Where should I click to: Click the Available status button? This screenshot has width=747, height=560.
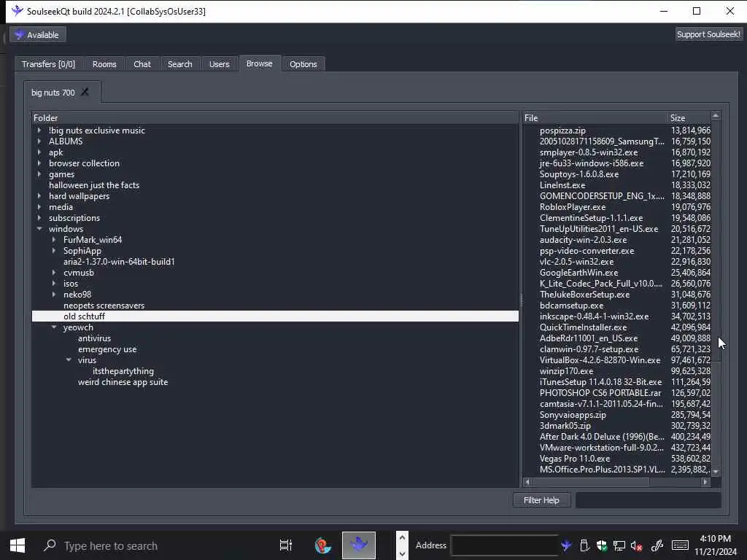click(x=38, y=35)
